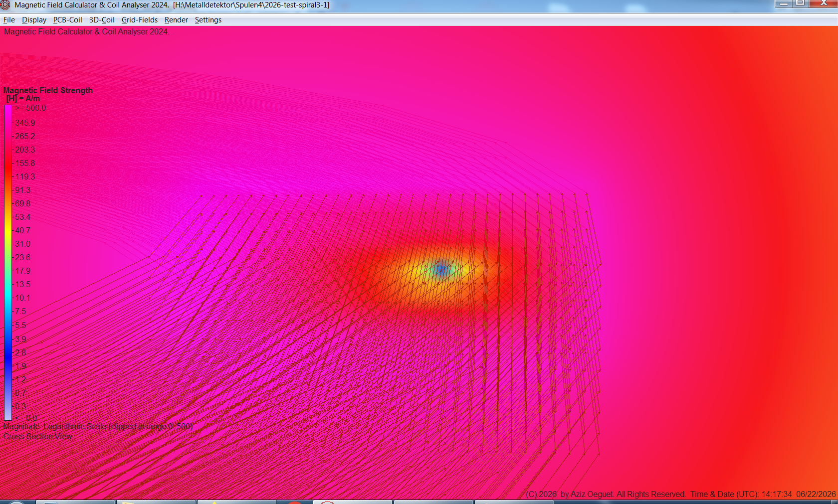
Task: Open the File menu
Action: 9,20
